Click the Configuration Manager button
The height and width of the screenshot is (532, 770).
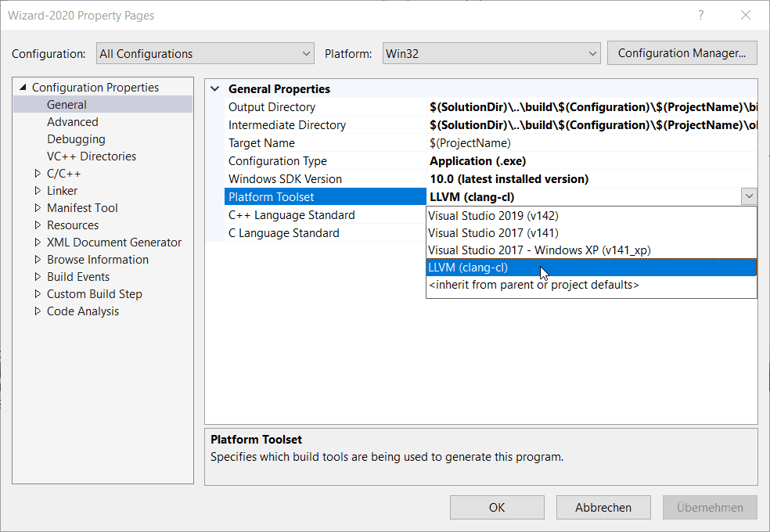point(682,53)
